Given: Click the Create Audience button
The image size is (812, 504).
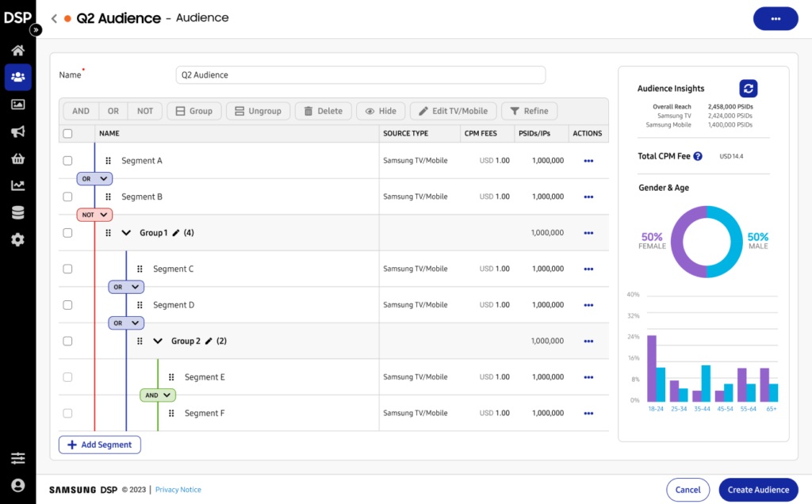Looking at the screenshot, I should (x=758, y=490).
